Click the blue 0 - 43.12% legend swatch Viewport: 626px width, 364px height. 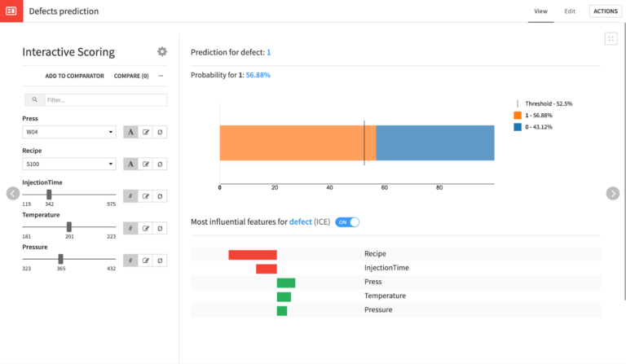click(x=518, y=127)
